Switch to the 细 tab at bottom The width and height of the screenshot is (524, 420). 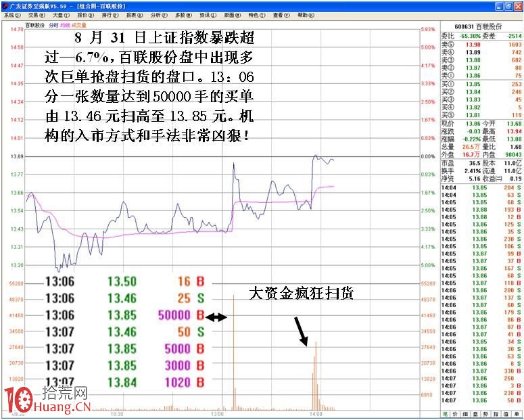466,414
